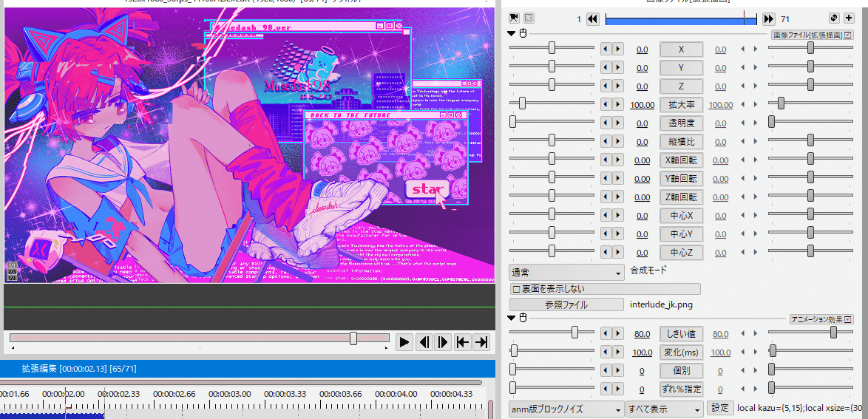Click the 透明度 parameter button
Screen dimensions: 868x419
click(x=682, y=123)
